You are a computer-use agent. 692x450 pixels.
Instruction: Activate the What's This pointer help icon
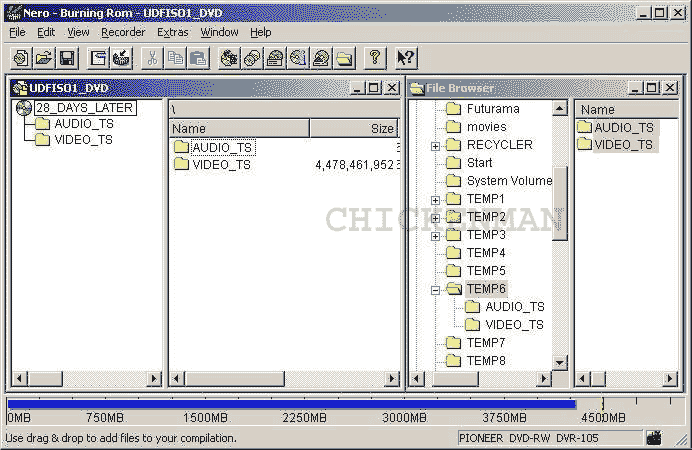coord(406,58)
